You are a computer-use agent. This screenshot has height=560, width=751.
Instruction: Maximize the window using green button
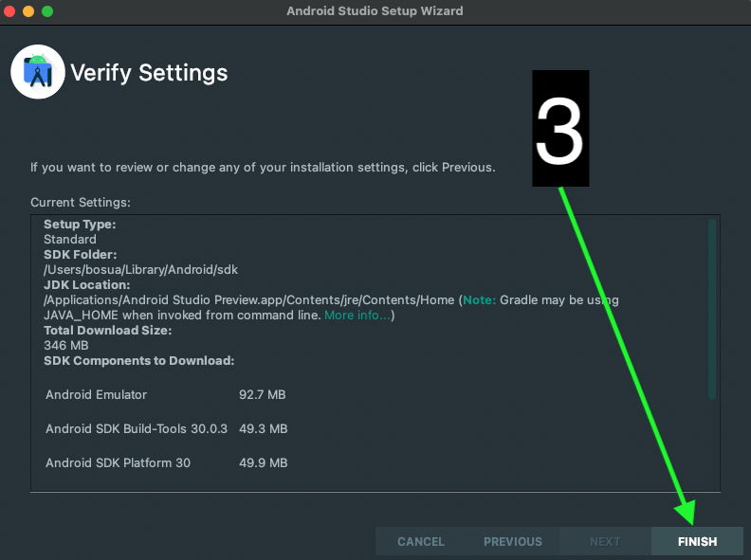(47, 11)
